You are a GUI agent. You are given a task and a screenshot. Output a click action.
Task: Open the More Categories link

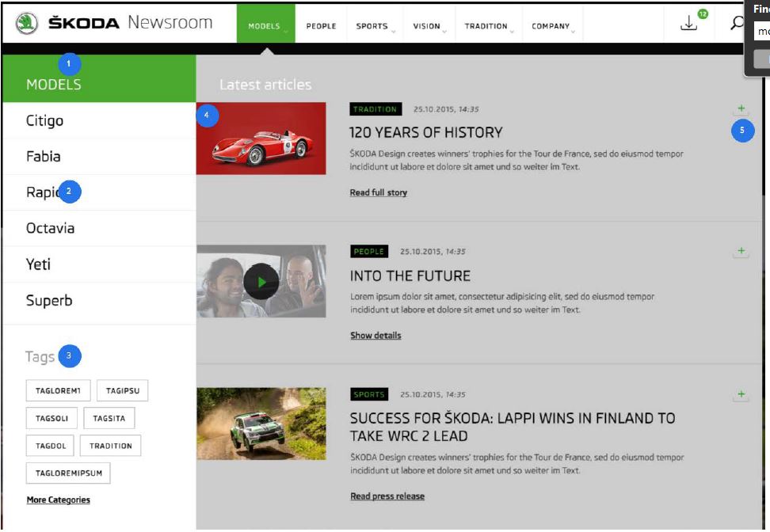[x=59, y=500]
